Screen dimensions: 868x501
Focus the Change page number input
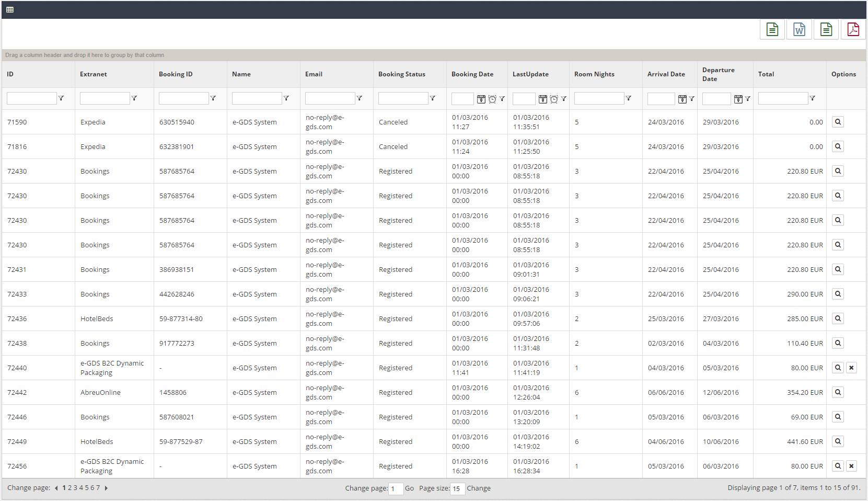tap(396, 488)
